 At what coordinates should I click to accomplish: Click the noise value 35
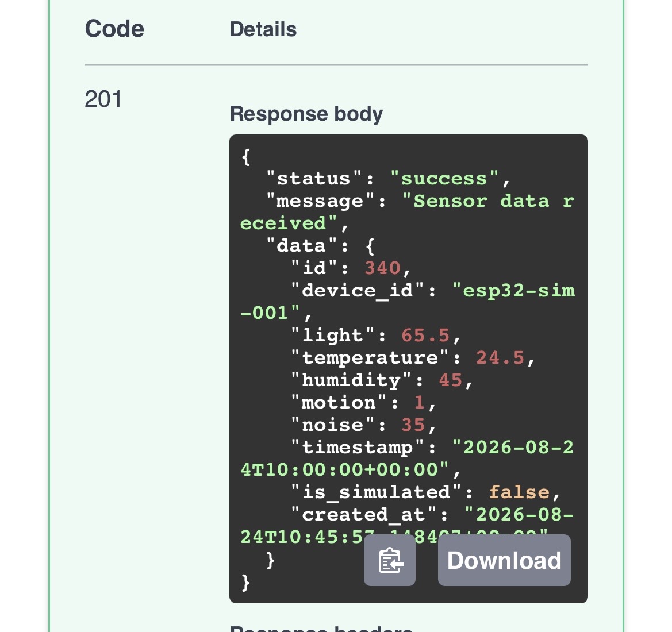point(413,425)
